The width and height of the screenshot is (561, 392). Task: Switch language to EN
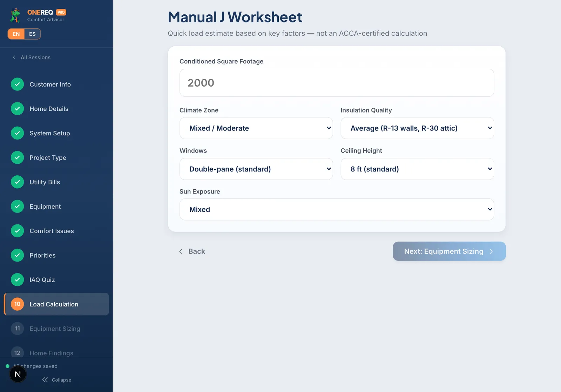tap(16, 34)
